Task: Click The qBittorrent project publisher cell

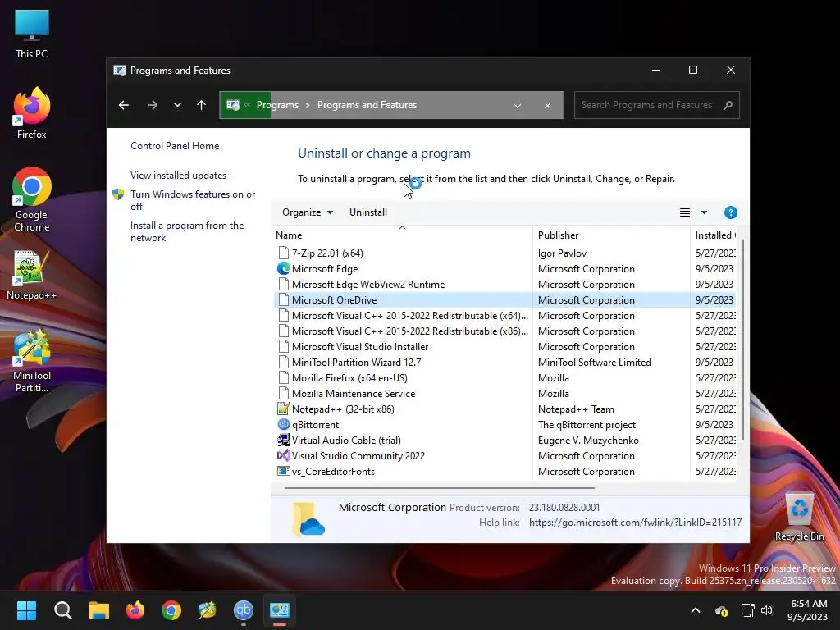Action: (587, 424)
